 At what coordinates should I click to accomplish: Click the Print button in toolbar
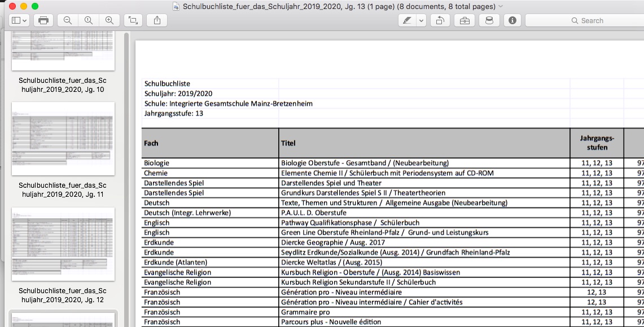(43, 20)
